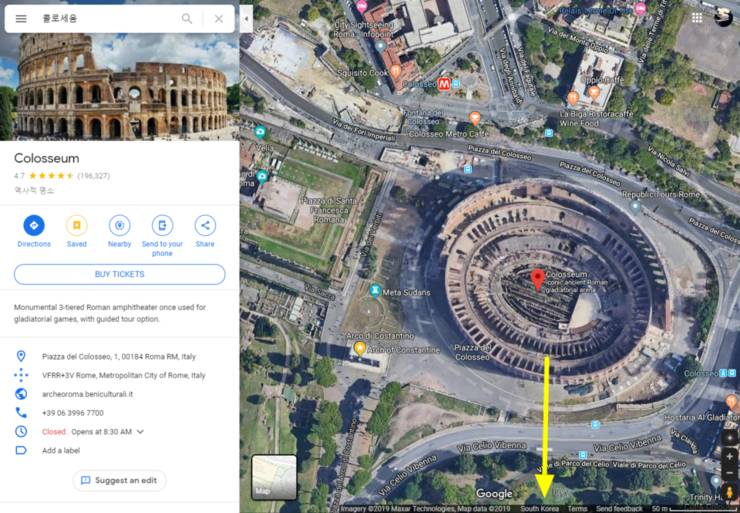Screen dimensions: 740x513
Task: Switch to Map view thumbnail
Action: [274, 476]
